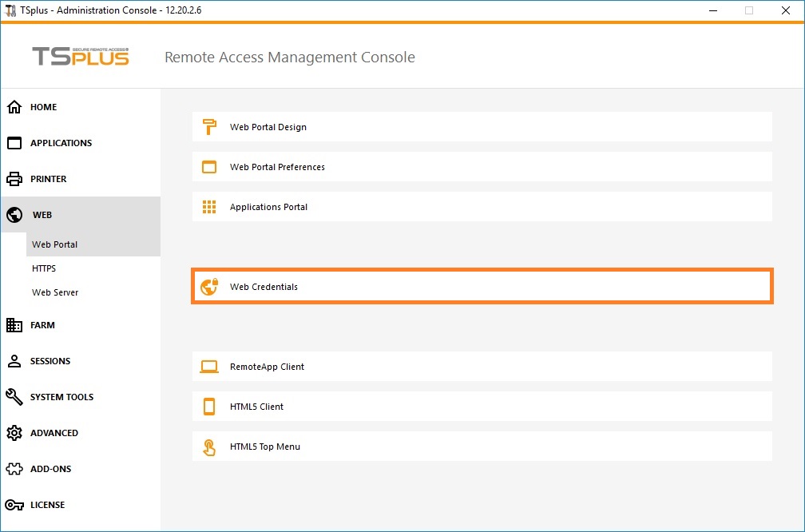
Task: Go to the Farm section
Action: click(x=42, y=325)
